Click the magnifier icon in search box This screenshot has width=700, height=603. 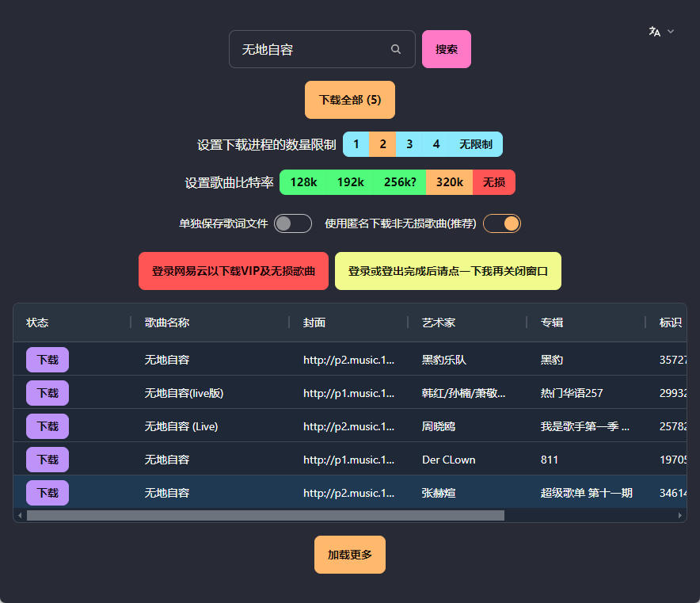(396, 49)
